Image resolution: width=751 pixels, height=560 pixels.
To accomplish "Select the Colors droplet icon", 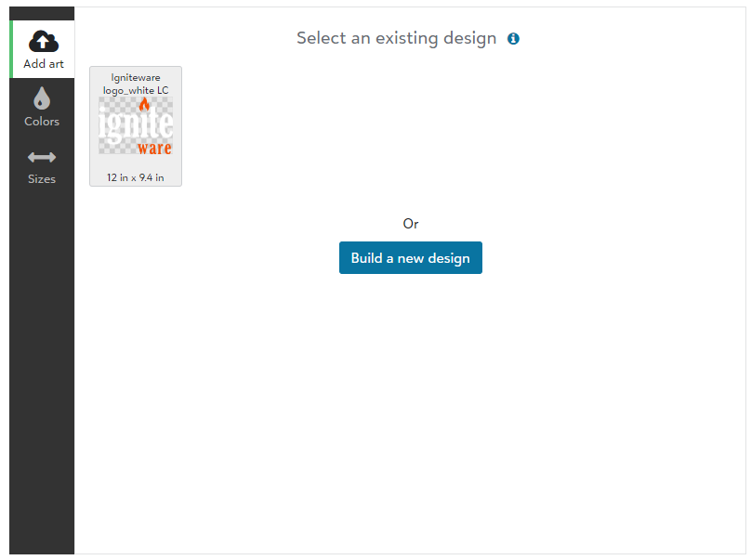I will (x=42, y=98).
